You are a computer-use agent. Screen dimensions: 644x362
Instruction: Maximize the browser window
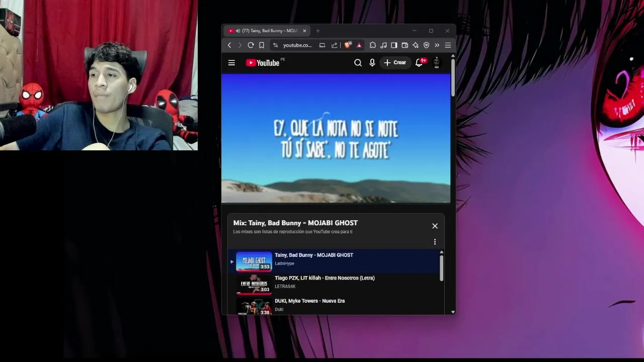point(431,31)
